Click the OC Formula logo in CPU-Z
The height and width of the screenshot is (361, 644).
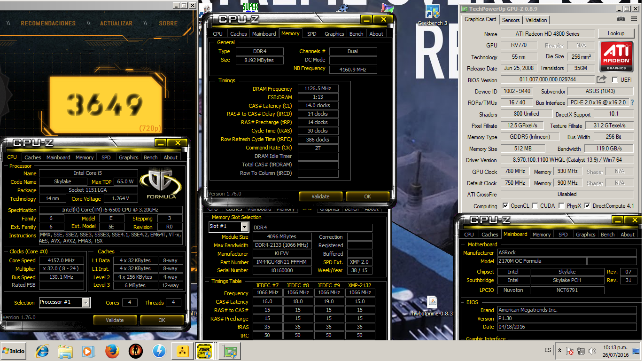coord(161,184)
